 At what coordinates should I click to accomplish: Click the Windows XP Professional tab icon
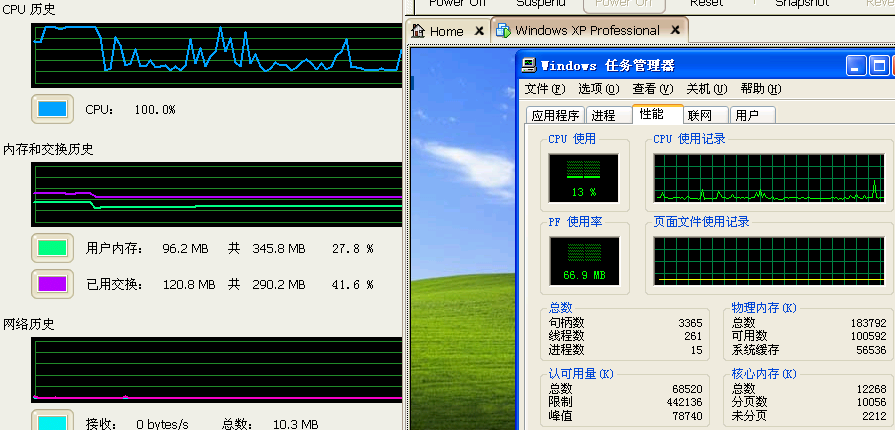coord(503,30)
